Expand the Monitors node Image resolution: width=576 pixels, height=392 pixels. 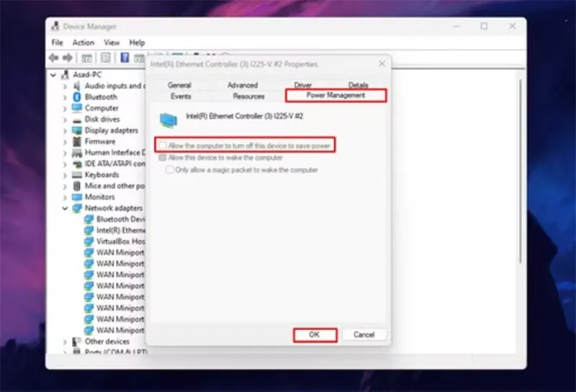pos(65,198)
